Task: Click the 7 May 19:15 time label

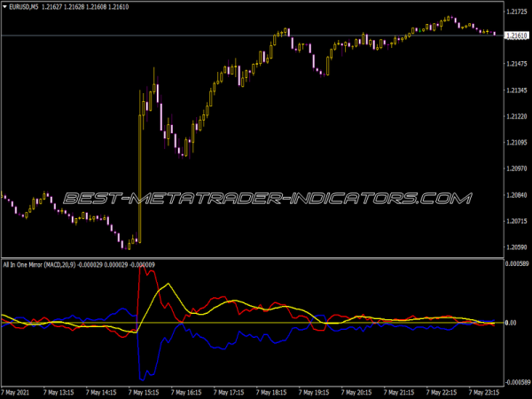Action: (x=317, y=391)
